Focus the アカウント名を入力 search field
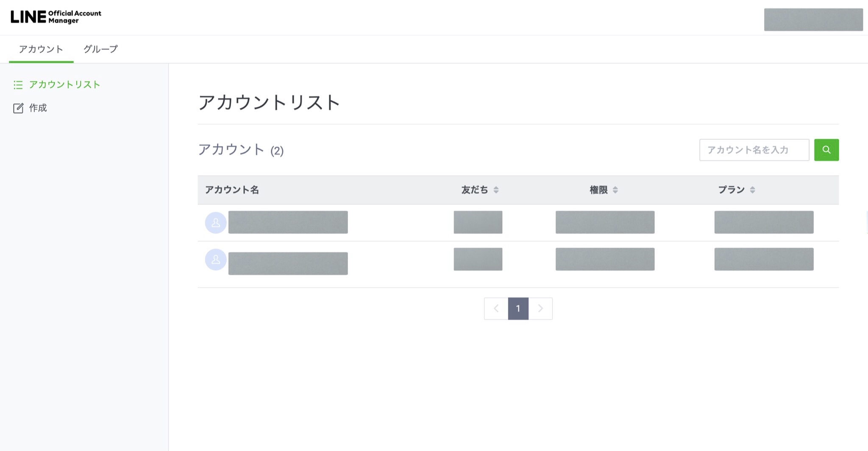Image resolution: width=868 pixels, height=451 pixels. point(754,150)
